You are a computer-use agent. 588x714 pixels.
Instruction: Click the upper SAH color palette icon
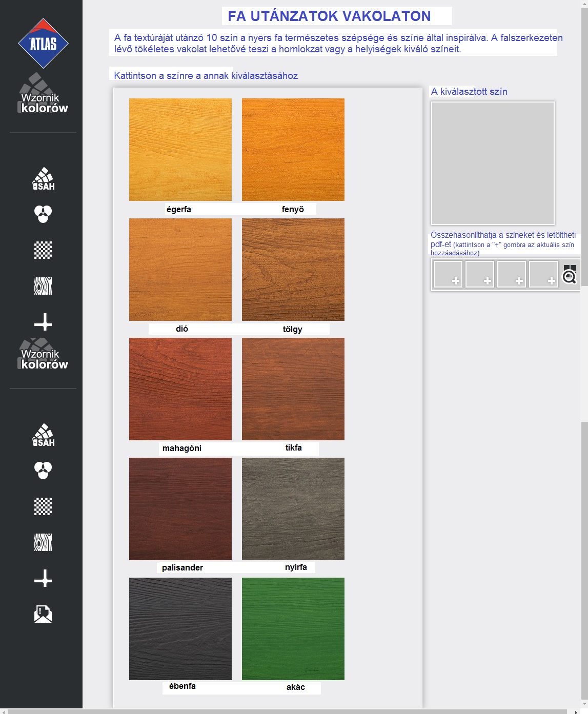[x=43, y=179]
